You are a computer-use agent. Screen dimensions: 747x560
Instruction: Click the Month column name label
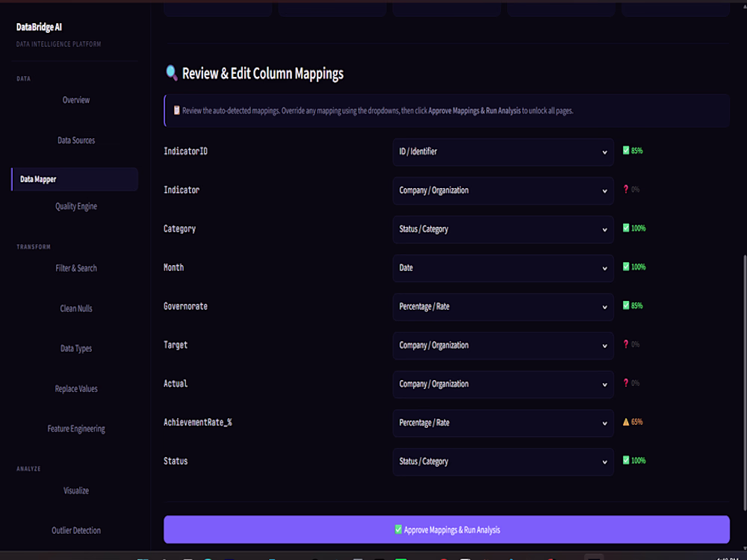pos(173,267)
